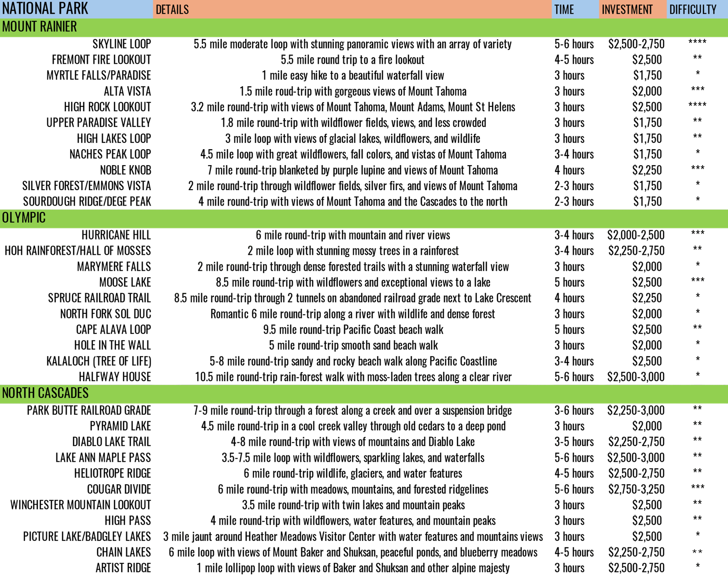The image size is (728, 576).
Task: Select '5 mile round-trip smooth sand beach walk'
Action: [353, 345]
